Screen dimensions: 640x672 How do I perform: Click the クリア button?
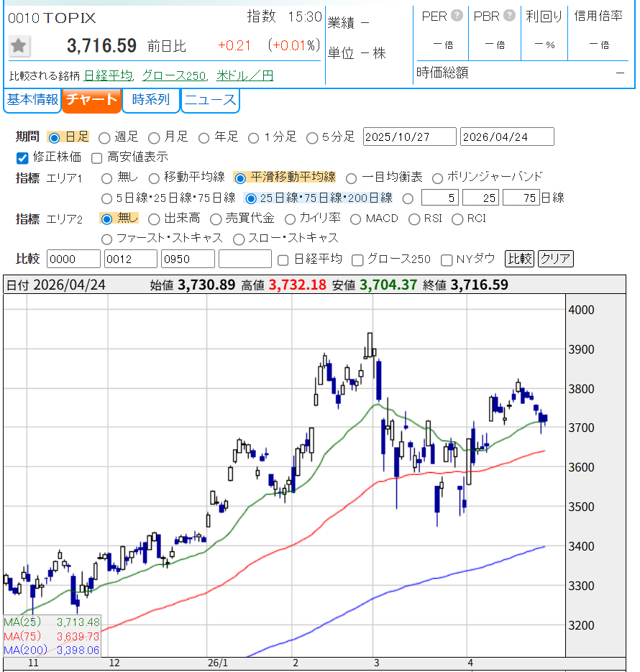556,259
